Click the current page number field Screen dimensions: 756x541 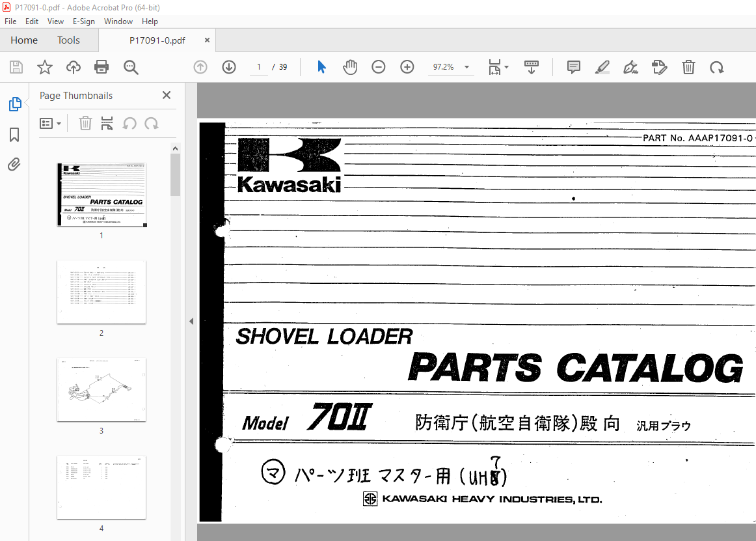coord(259,67)
